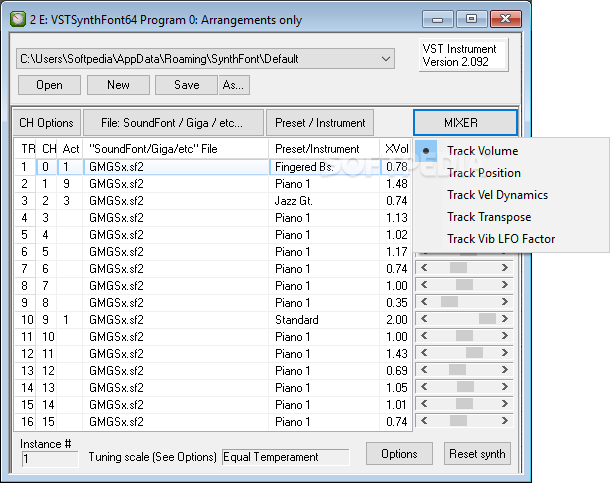Click the Act column header
Viewport: 610px width, 483px height.
click(70, 149)
